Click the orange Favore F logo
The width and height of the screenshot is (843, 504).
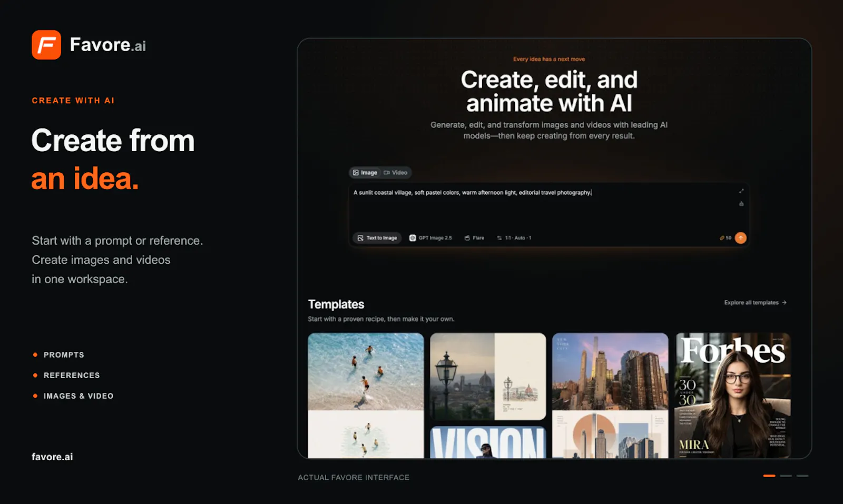point(46,45)
